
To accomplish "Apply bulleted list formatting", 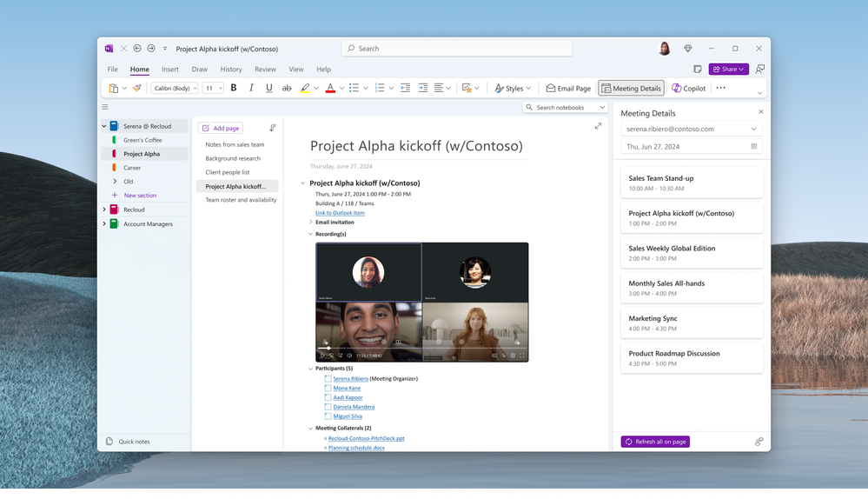I will pos(354,88).
